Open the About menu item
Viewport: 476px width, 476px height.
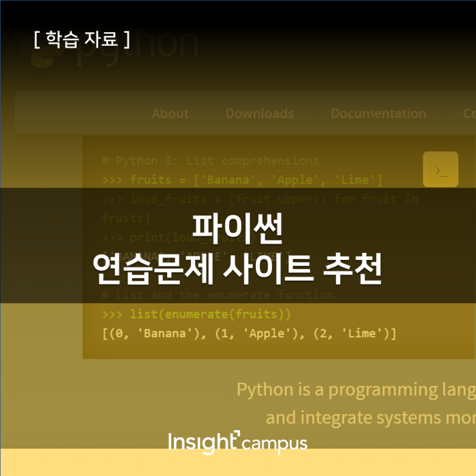(170, 113)
